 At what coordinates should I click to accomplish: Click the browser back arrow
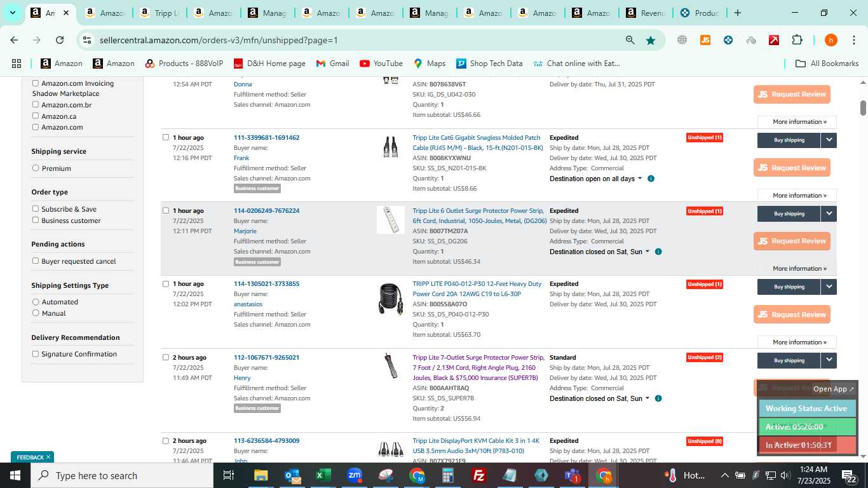click(x=14, y=40)
